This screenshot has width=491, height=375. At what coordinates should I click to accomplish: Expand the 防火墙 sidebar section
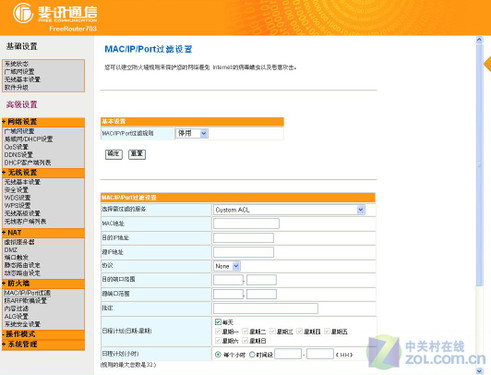pos(43,283)
